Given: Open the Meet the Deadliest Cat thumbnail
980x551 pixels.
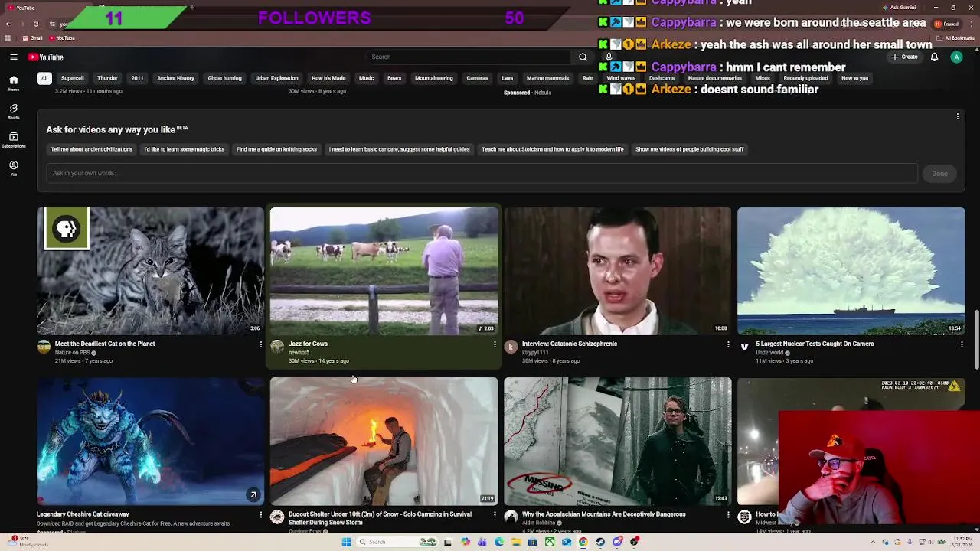Looking at the screenshot, I should [x=150, y=271].
